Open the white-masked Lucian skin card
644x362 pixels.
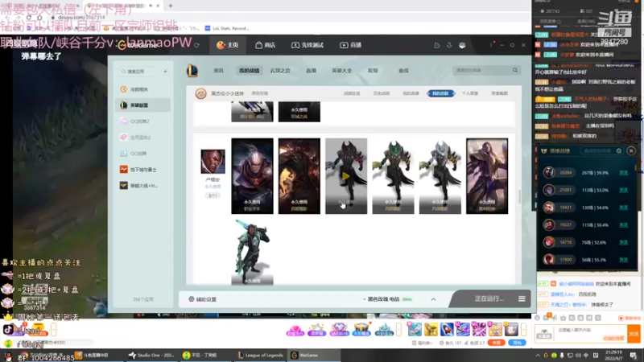[x=440, y=175]
